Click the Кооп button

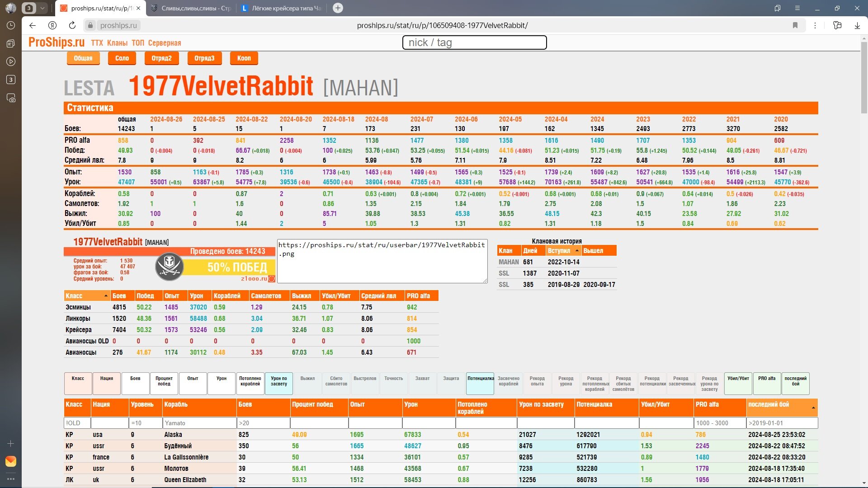pyautogui.click(x=244, y=58)
